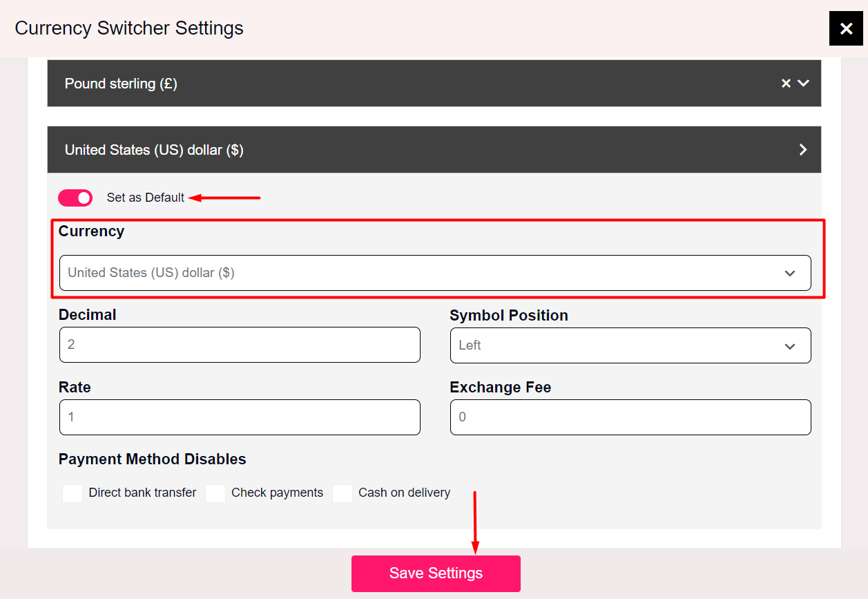The width and height of the screenshot is (868, 599).
Task: Enable the Direct bank transfer checkbox
Action: pyautogui.click(x=73, y=493)
